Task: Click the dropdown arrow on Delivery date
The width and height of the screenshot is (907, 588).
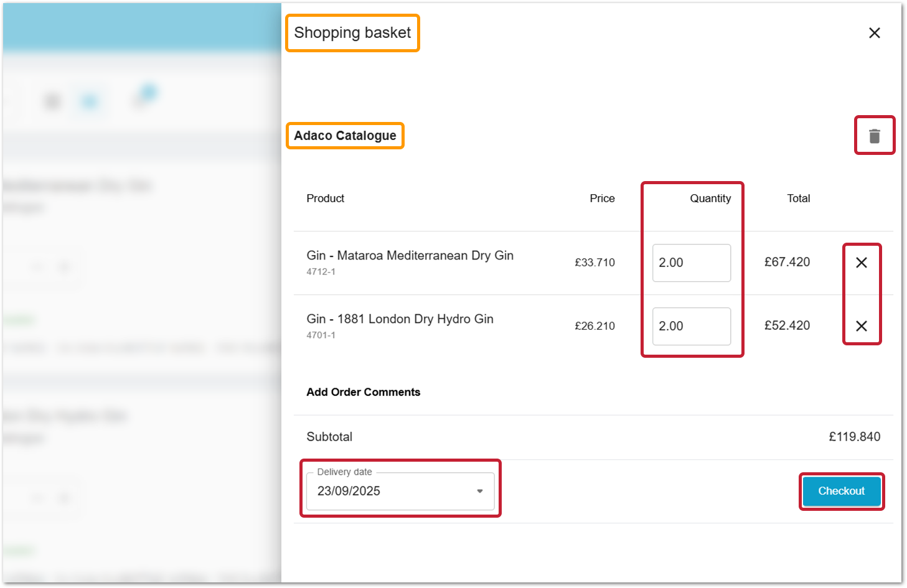Action: point(479,491)
